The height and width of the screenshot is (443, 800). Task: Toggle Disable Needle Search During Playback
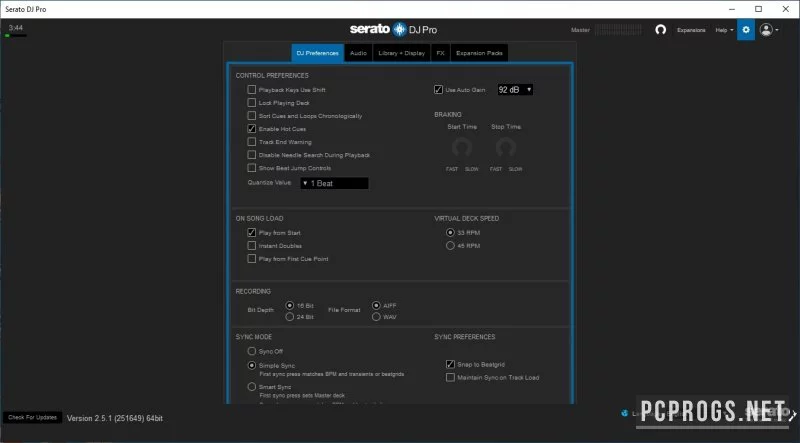click(x=252, y=155)
